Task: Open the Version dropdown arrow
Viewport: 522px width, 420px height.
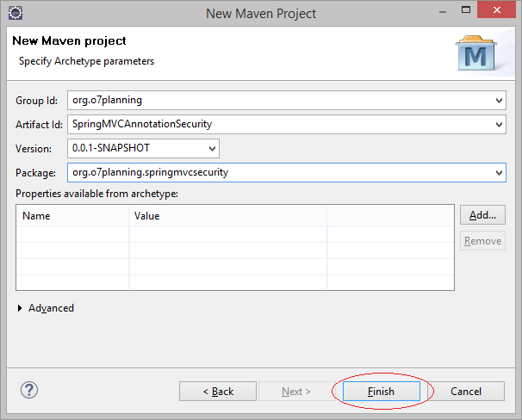Action: point(212,148)
